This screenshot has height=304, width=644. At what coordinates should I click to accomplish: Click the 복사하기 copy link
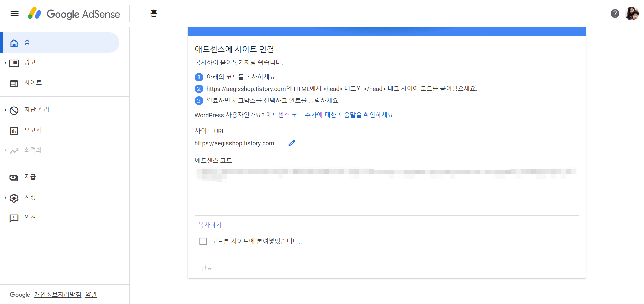tap(210, 225)
